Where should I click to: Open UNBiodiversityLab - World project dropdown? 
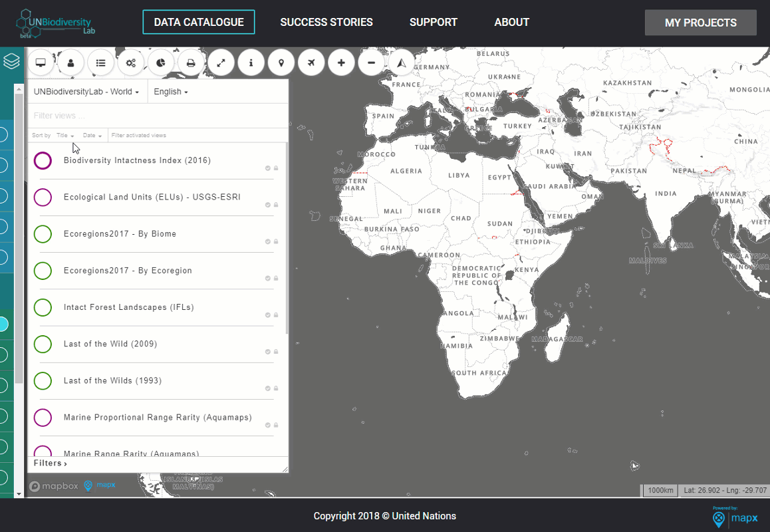pyautogui.click(x=86, y=91)
